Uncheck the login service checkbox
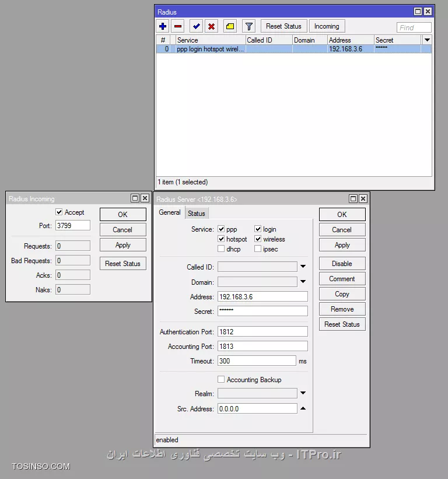 tap(258, 229)
